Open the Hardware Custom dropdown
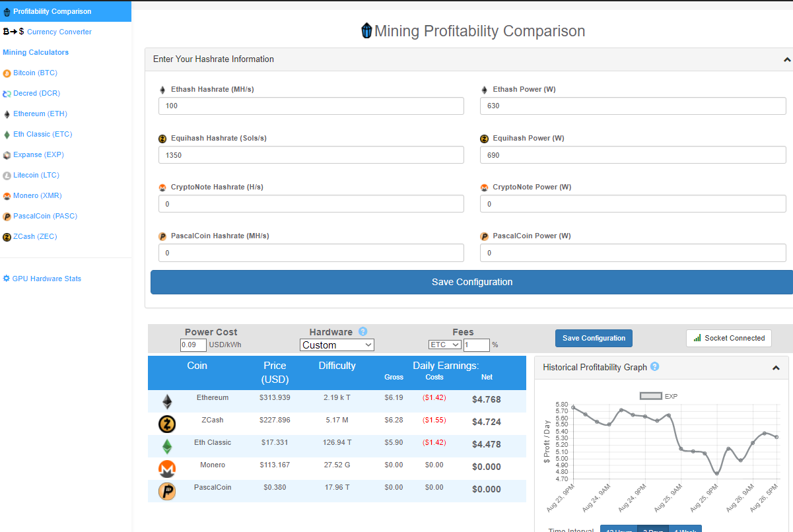Image resolution: width=793 pixels, height=532 pixels. click(337, 345)
